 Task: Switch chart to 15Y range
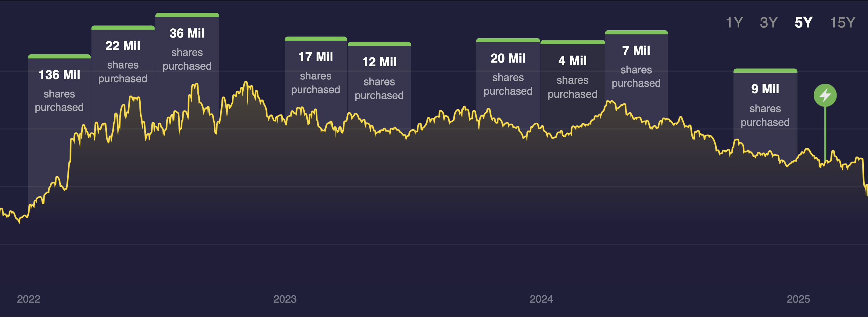coord(842,23)
